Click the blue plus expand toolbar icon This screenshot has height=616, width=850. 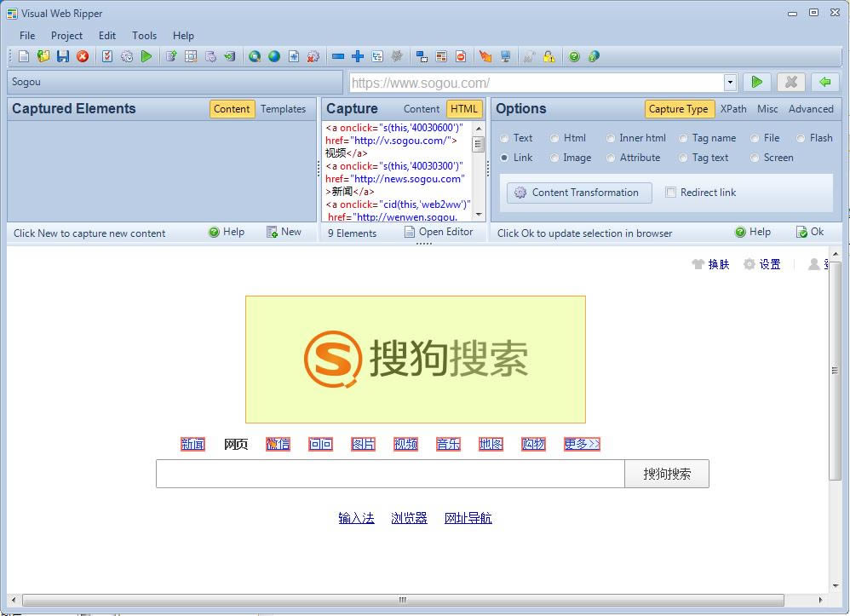[x=357, y=56]
